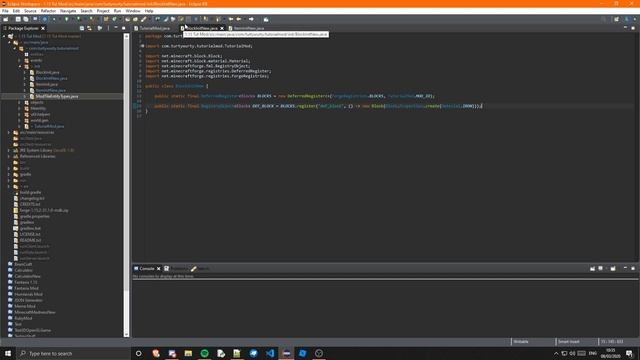Open the Source menu
Screen dimensions: 640x360
pyautogui.click(x=30, y=11)
